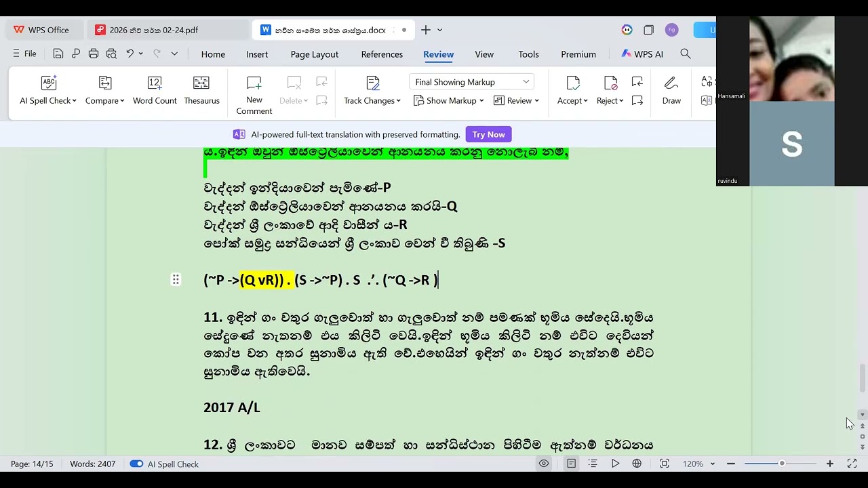Click the search magnifier icon in ribbon
868x488 pixels.
pyautogui.click(x=686, y=54)
